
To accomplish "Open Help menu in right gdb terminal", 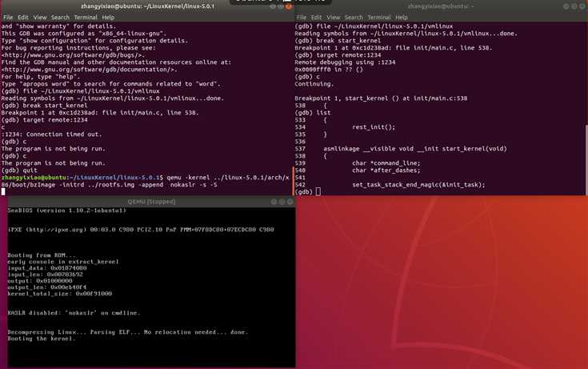I will 402,18.
